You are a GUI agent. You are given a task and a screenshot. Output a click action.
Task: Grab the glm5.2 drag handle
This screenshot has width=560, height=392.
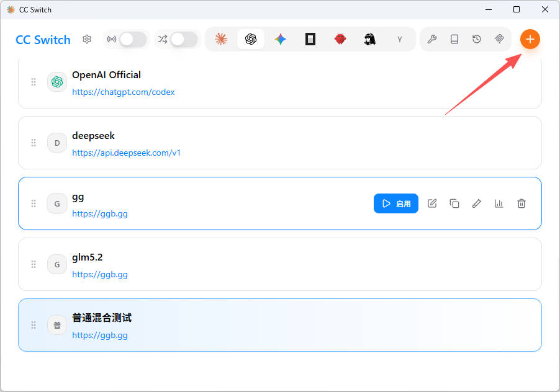[34, 264]
